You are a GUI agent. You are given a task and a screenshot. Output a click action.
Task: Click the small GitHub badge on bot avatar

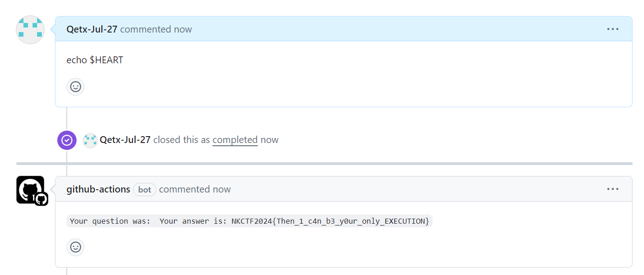click(x=41, y=199)
